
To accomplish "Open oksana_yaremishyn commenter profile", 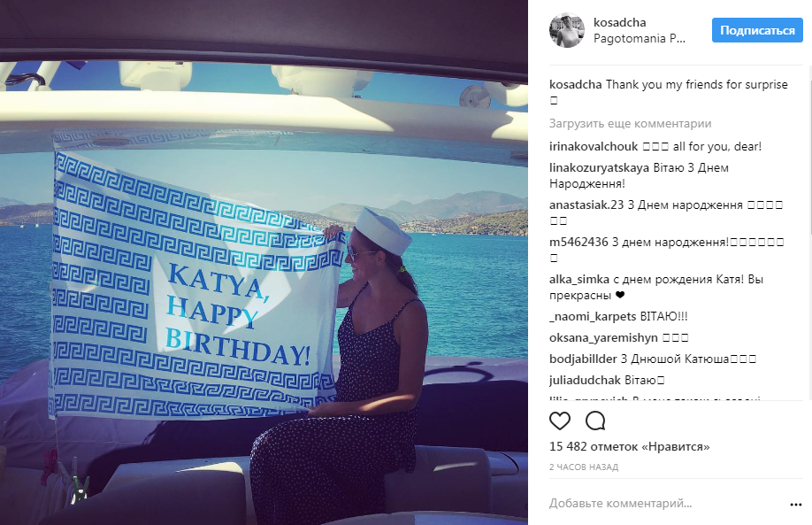I will pyautogui.click(x=603, y=338).
